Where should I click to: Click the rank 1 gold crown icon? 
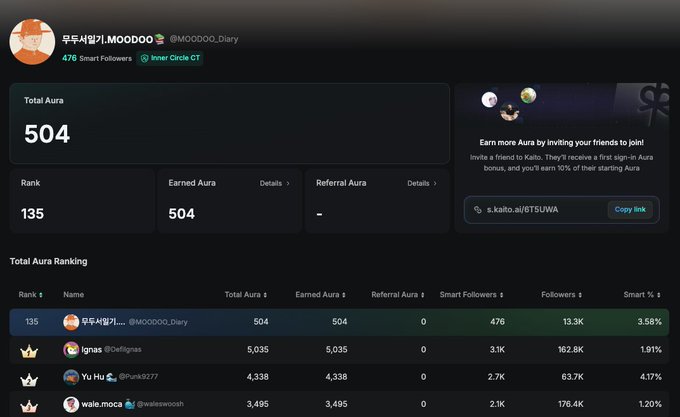coord(29,351)
